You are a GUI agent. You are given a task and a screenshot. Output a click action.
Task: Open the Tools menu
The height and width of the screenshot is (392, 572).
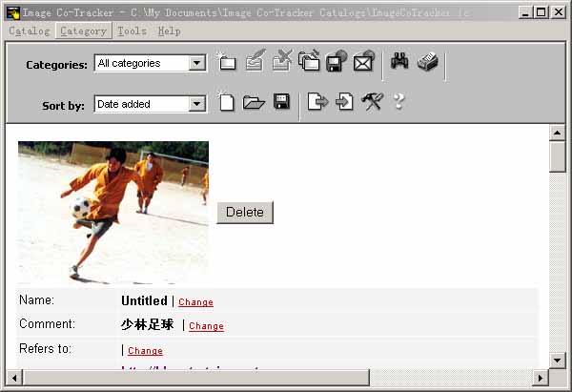pyautogui.click(x=133, y=31)
